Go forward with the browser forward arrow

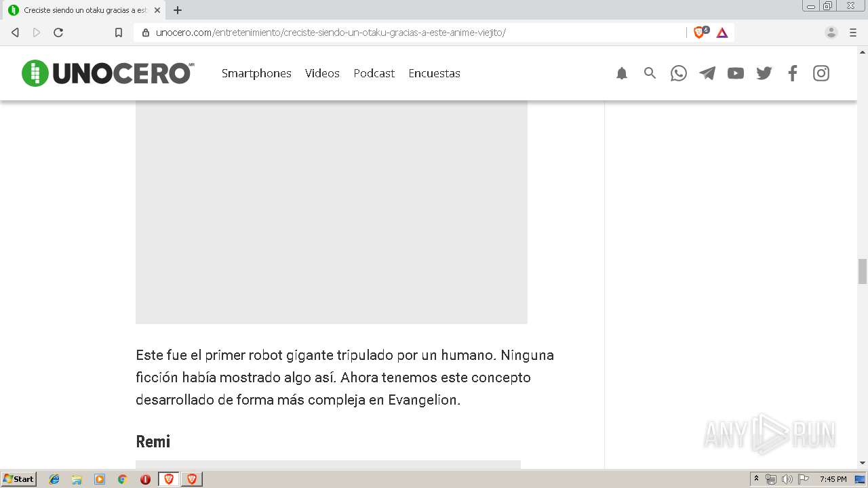click(x=37, y=33)
